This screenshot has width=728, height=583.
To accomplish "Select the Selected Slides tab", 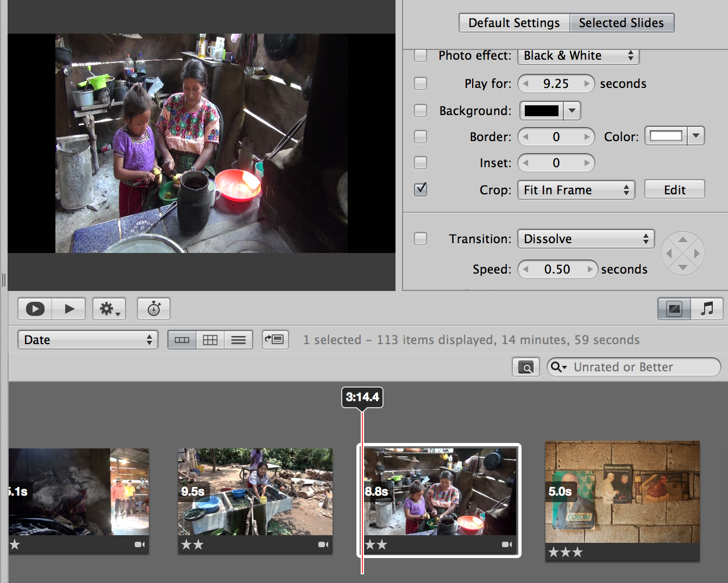I will [x=622, y=23].
